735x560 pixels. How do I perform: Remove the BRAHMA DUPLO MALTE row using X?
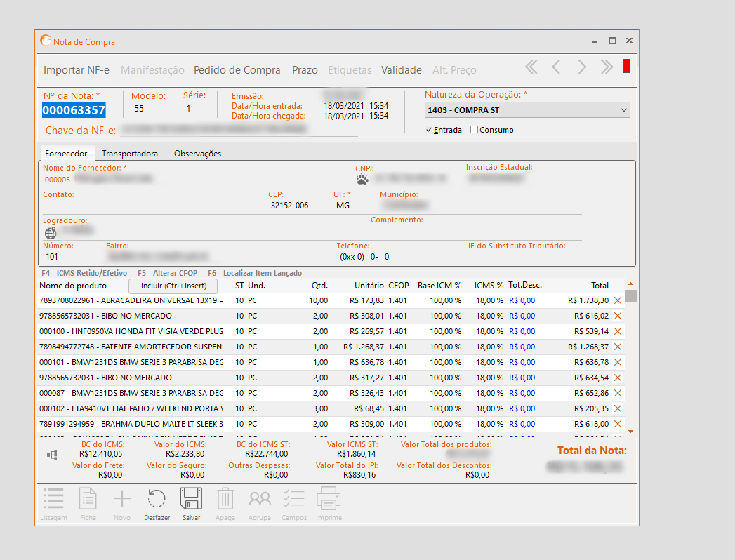pos(618,424)
